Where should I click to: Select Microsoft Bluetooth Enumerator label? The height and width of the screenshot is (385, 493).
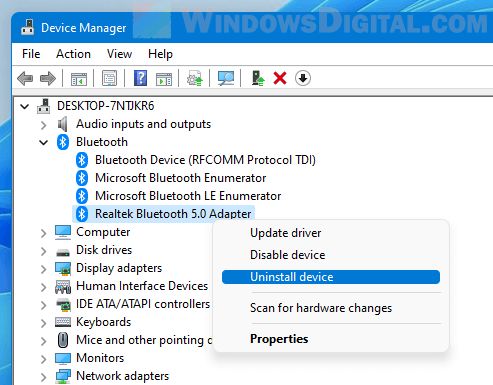(x=181, y=178)
